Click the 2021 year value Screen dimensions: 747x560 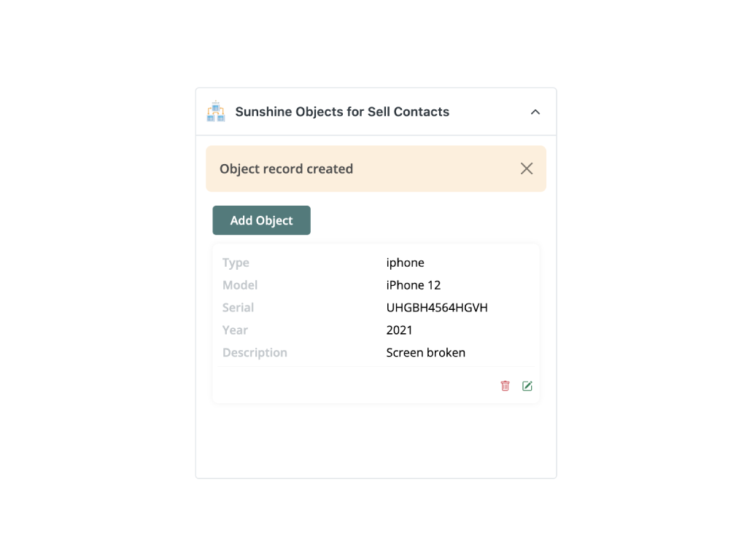399,330
